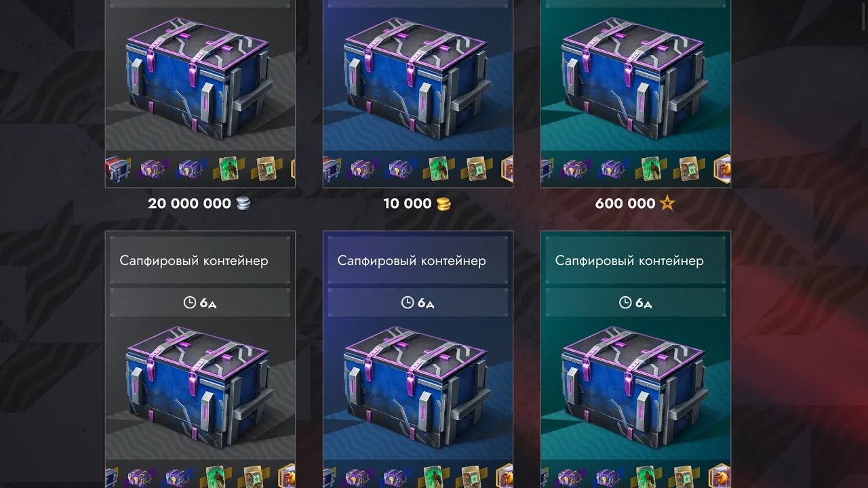Select the container image above the 10 000 price
868x488 pixels.
coord(417,79)
